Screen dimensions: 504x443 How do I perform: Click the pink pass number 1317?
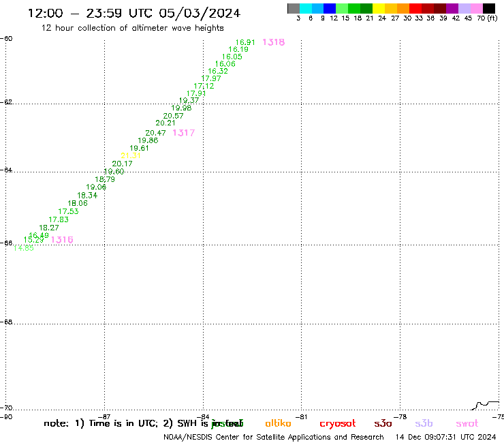(x=184, y=133)
